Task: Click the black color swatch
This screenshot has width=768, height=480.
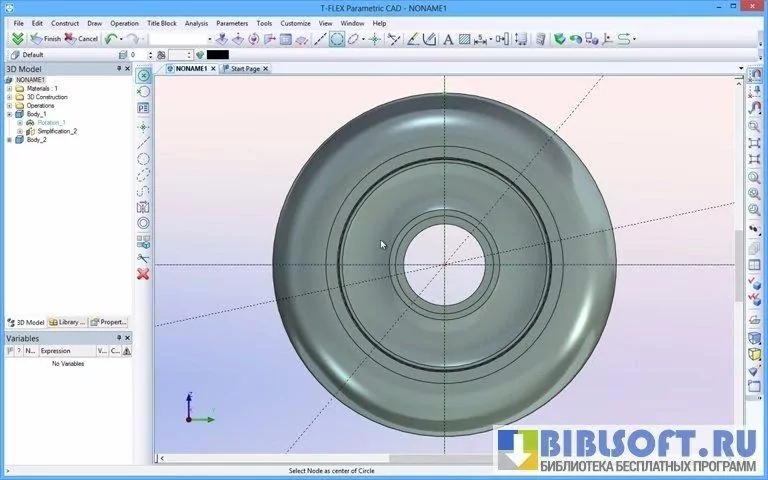Action: pyautogui.click(x=217, y=55)
